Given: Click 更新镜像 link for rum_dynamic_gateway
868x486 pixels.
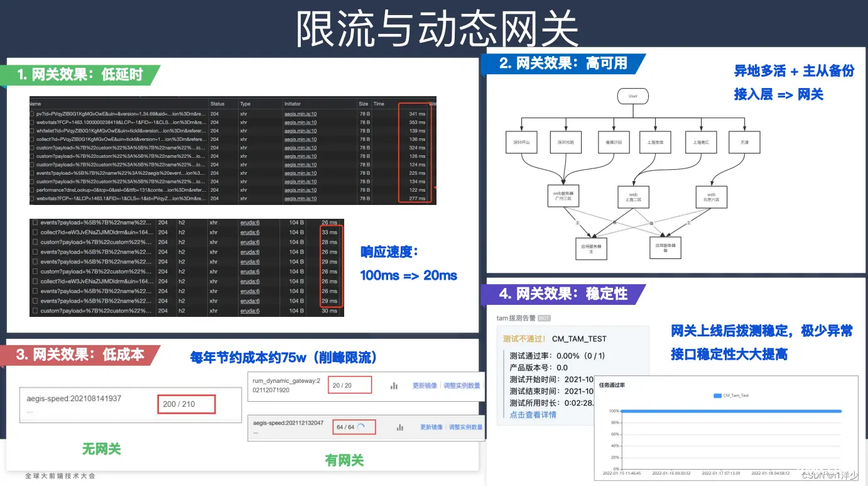Looking at the screenshot, I should tap(425, 385).
